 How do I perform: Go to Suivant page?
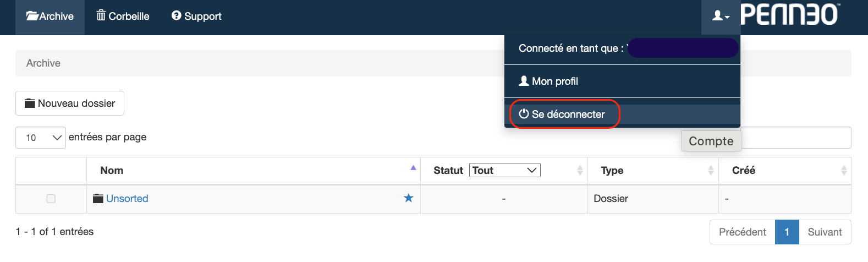point(825,232)
